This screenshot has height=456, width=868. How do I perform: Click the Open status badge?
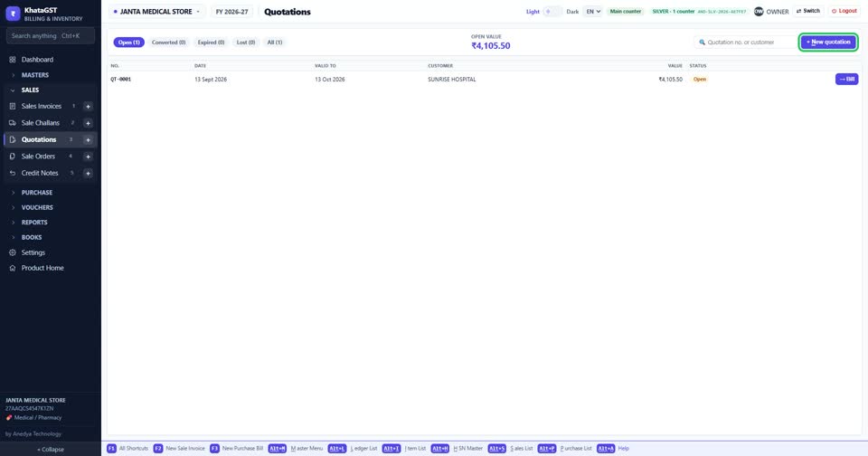(700, 80)
